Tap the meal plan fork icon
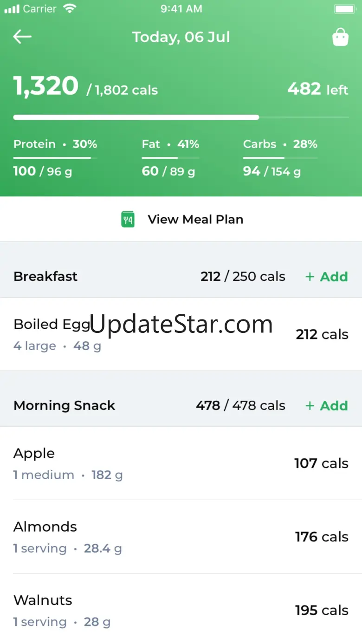The image size is (362, 644). point(128,219)
